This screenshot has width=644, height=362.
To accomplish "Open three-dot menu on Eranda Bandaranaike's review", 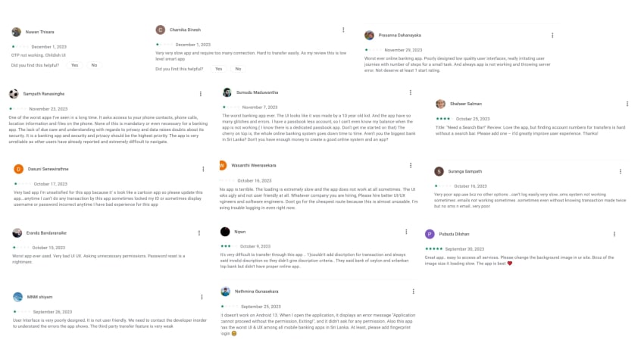I will click(201, 233).
